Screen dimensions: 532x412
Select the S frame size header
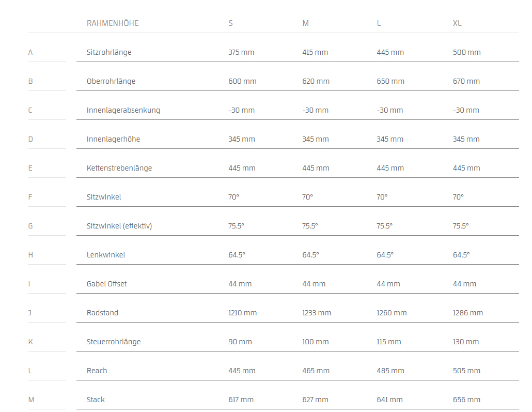(230, 23)
